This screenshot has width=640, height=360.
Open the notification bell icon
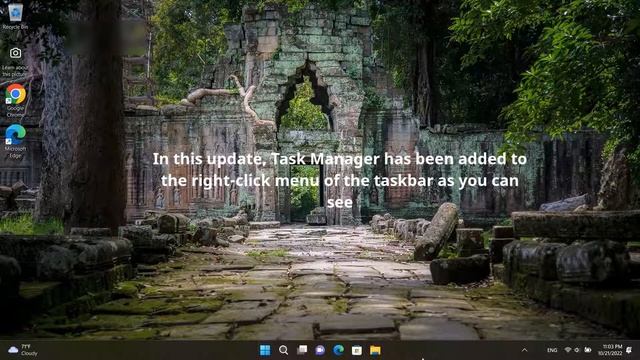tap(629, 350)
